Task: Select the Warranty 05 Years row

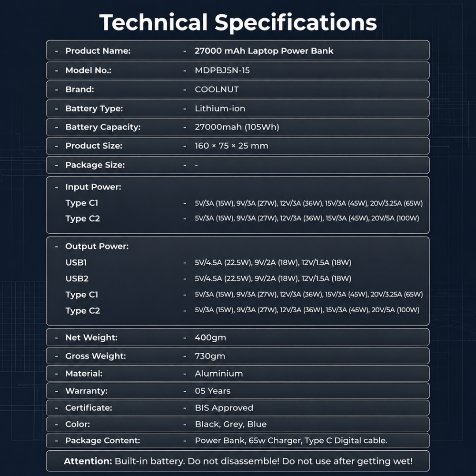Action: click(238, 391)
